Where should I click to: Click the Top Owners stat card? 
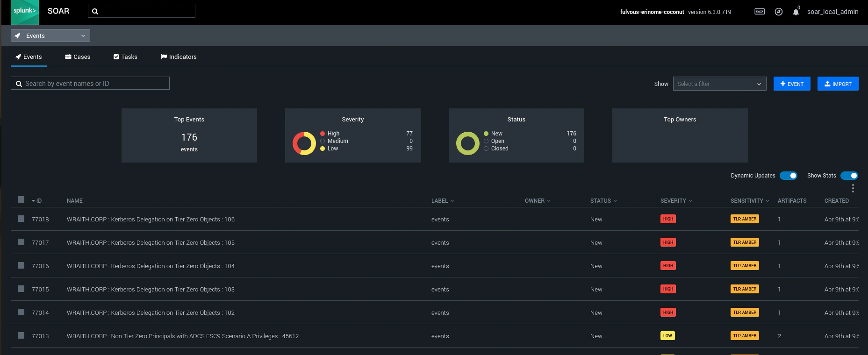click(680, 135)
